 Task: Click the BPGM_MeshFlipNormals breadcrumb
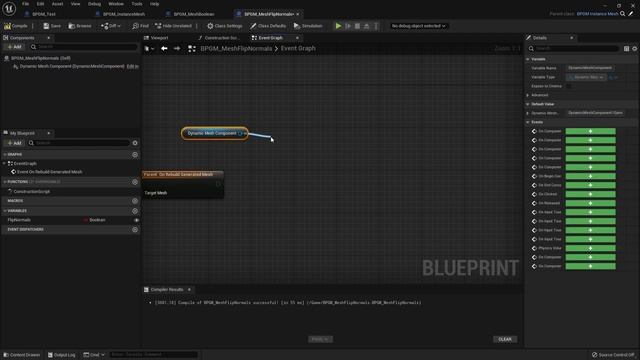[x=236, y=48]
